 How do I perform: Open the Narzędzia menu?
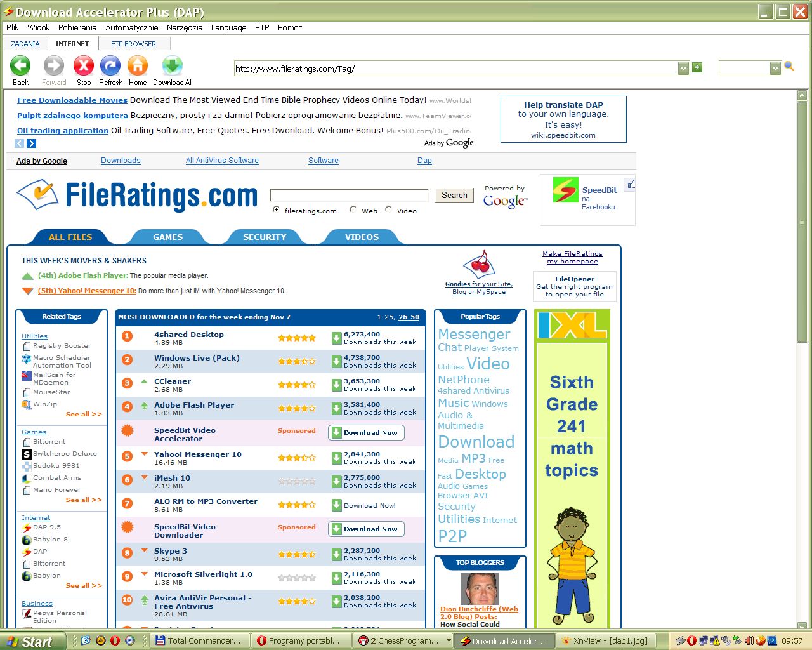[185, 27]
